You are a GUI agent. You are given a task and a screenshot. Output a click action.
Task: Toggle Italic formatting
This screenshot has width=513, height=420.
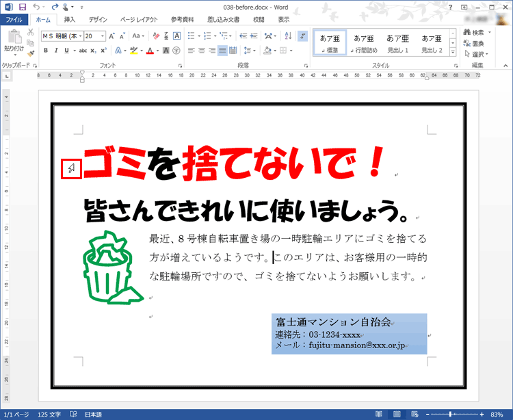tap(56, 51)
